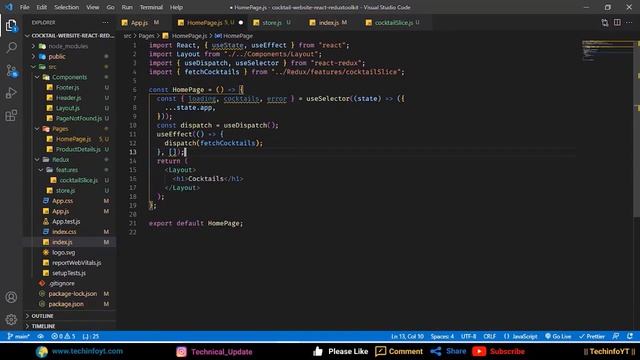Open the Help menu
This screenshot has height=360, width=640.
click(x=176, y=7)
